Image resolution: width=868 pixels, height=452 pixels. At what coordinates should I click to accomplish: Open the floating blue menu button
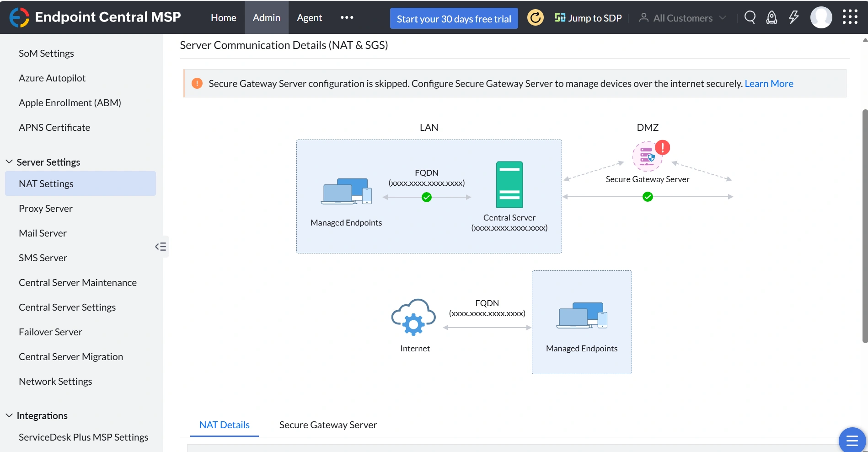pyautogui.click(x=852, y=440)
